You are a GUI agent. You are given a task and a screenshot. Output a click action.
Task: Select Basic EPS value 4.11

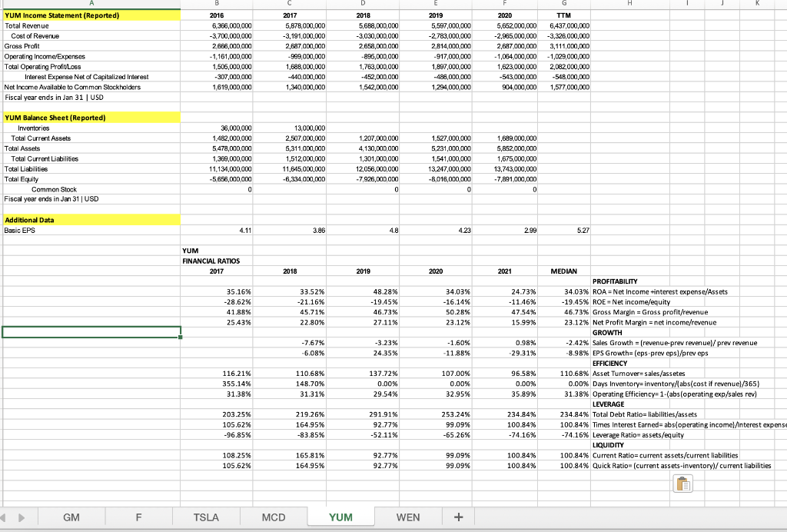click(x=245, y=231)
